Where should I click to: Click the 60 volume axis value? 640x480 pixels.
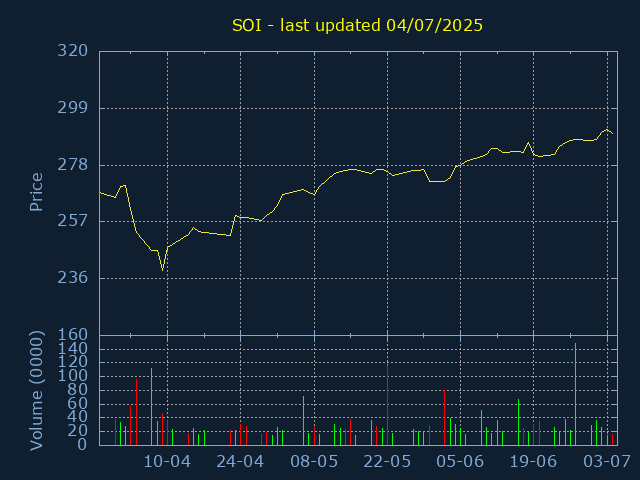[77, 403]
